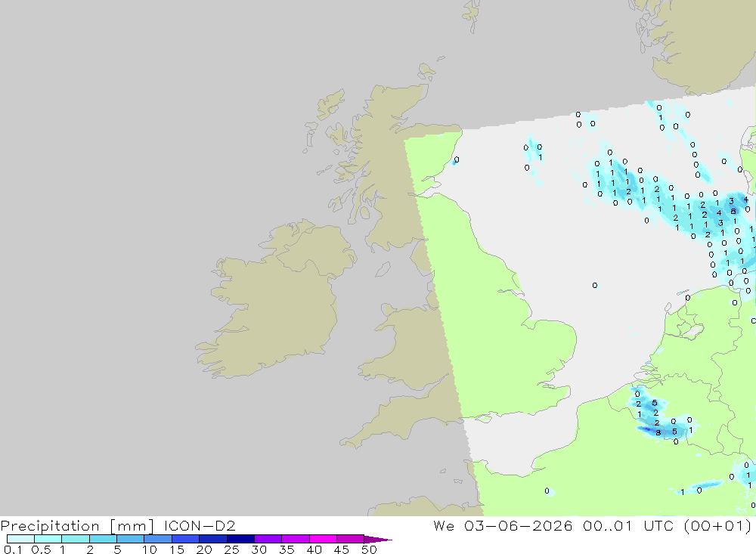Select the 40–45 mm magenta legend swatch
This screenshot has height=554, width=756.
[x=323, y=539]
